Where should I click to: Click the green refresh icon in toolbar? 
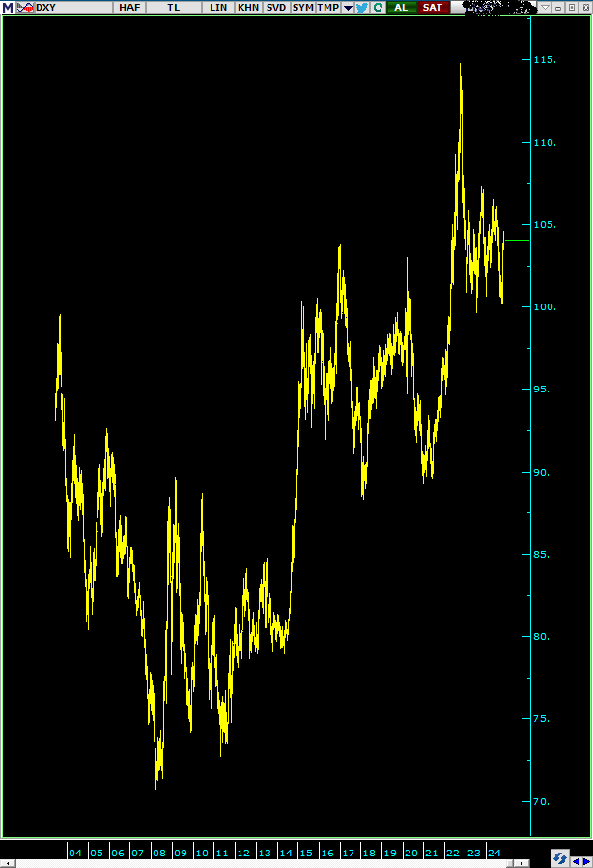point(377,7)
